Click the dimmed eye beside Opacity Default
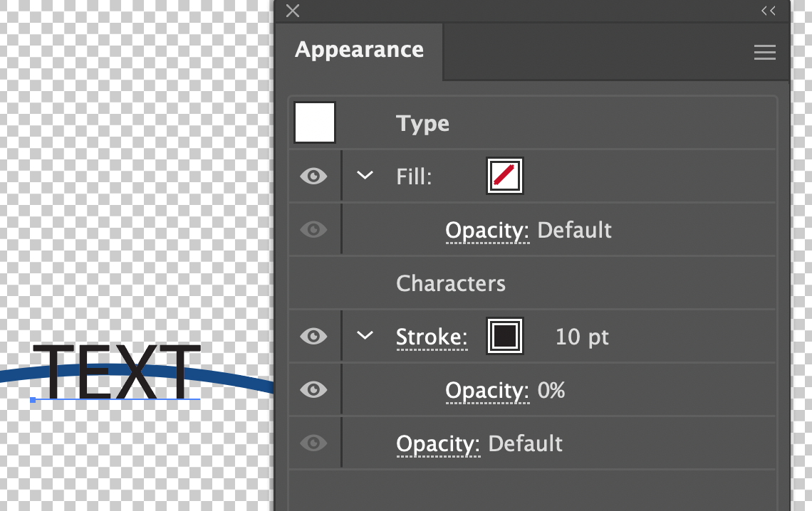 tap(313, 229)
